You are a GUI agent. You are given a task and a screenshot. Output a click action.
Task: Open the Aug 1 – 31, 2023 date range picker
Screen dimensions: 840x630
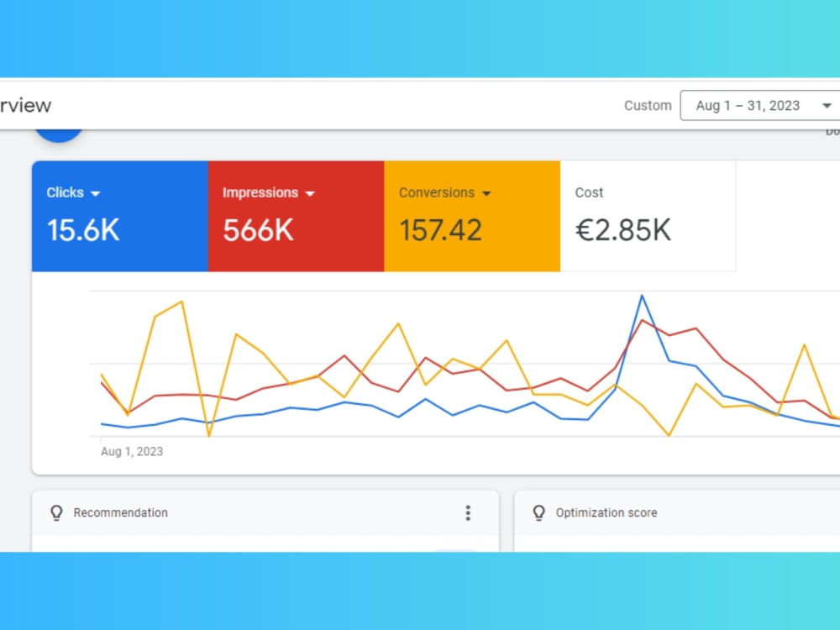click(x=759, y=106)
